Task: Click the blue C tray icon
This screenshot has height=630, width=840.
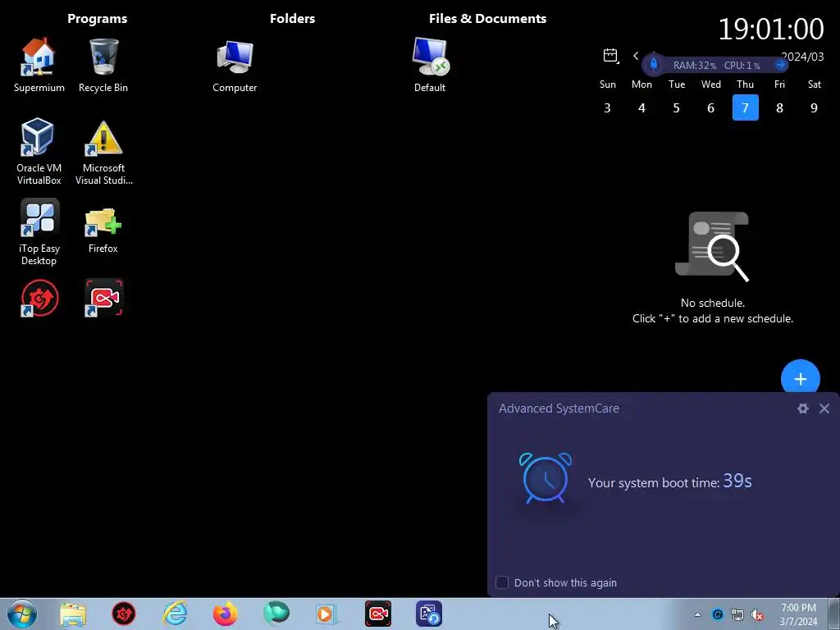Action: pos(717,614)
